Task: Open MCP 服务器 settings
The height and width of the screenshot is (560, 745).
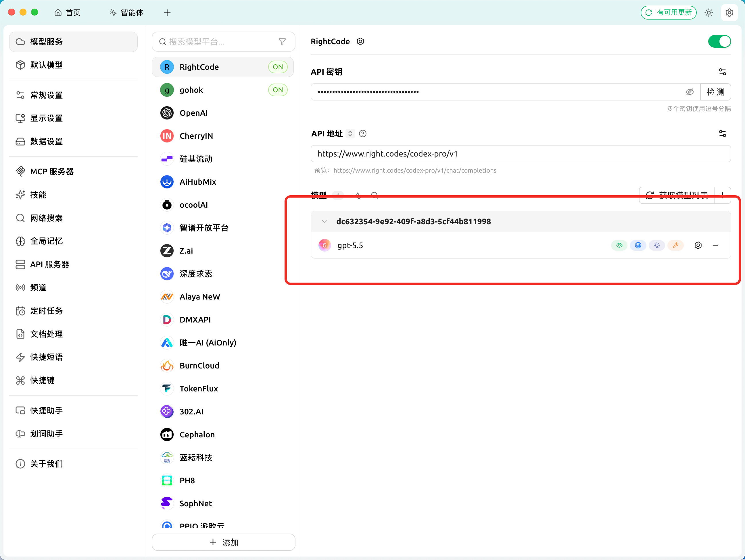Action: tap(73, 172)
